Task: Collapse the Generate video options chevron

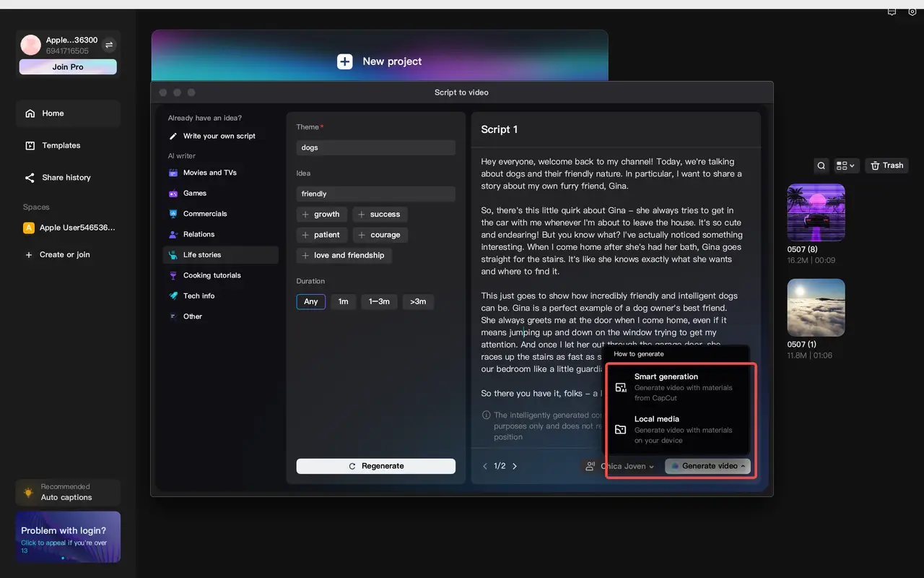Action: (x=744, y=466)
